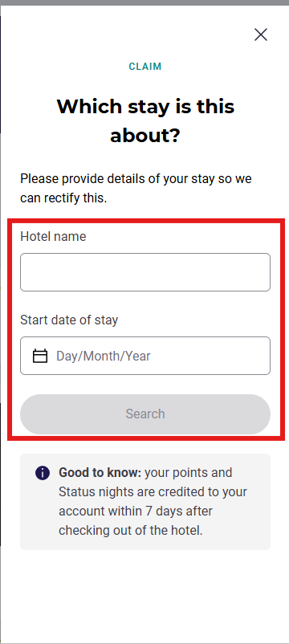Screen dimensions: 289x644
Task: Click the bold "Good to know:" text
Action: 100,473
